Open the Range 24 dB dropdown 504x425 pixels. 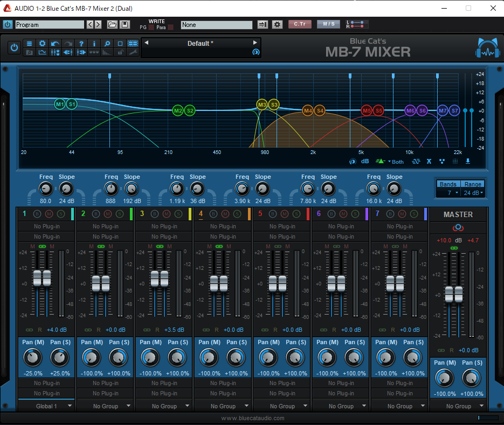pos(473,193)
